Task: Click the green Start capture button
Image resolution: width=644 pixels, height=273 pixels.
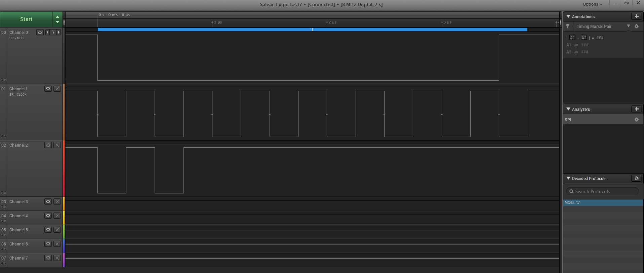Action: click(x=26, y=19)
